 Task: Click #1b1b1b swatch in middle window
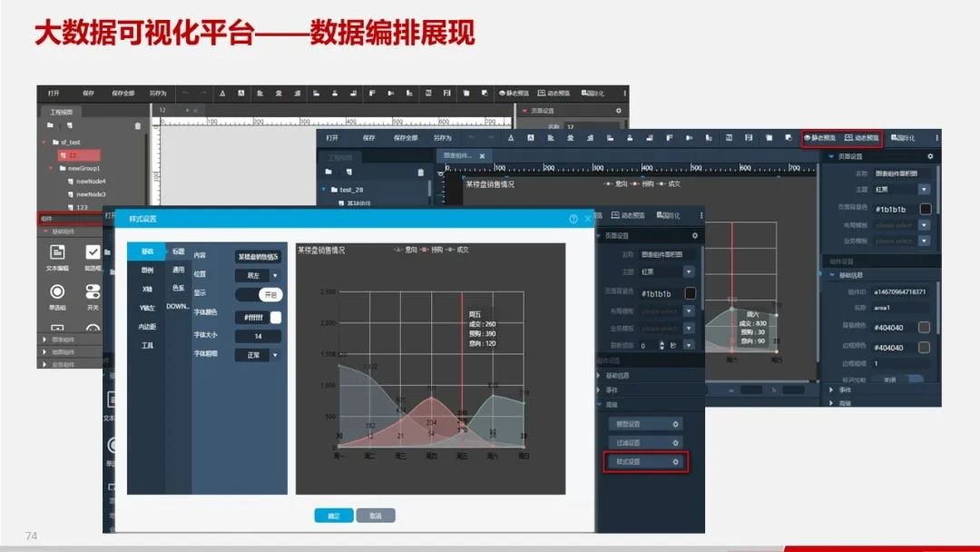690,293
